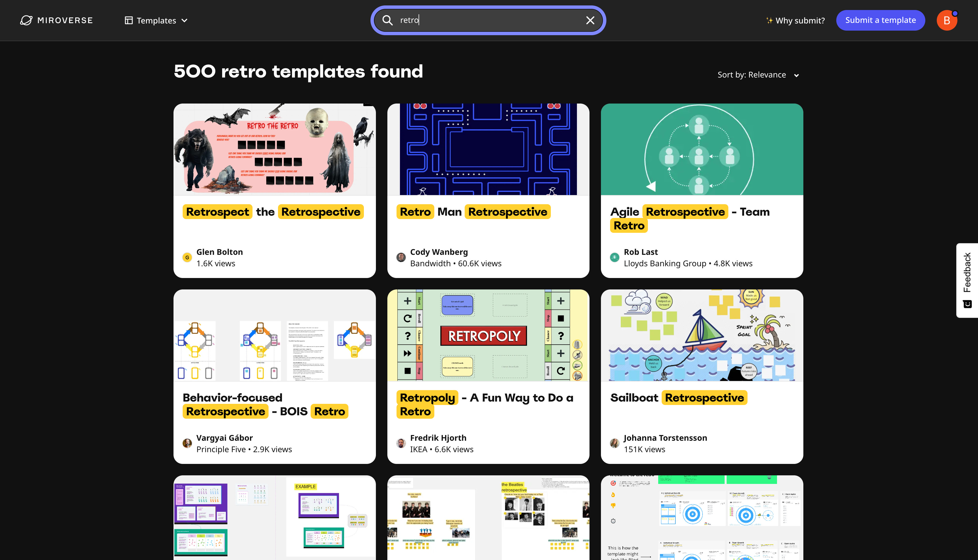
Task: Click Rob Last's green avatar icon
Action: point(615,257)
